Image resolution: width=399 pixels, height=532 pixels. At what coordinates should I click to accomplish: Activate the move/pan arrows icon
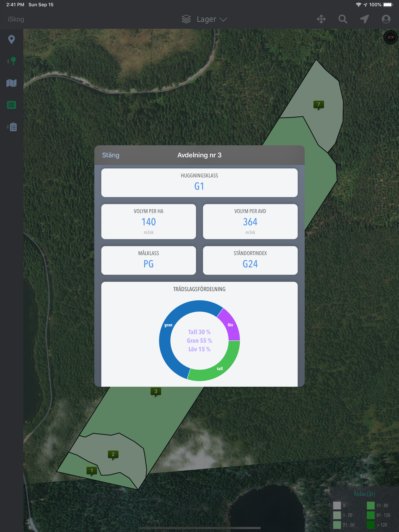321,19
